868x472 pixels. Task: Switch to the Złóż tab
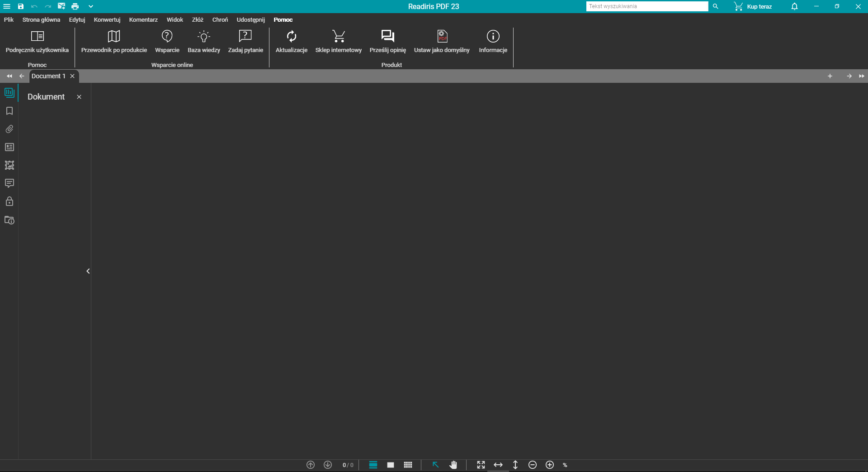click(x=198, y=19)
